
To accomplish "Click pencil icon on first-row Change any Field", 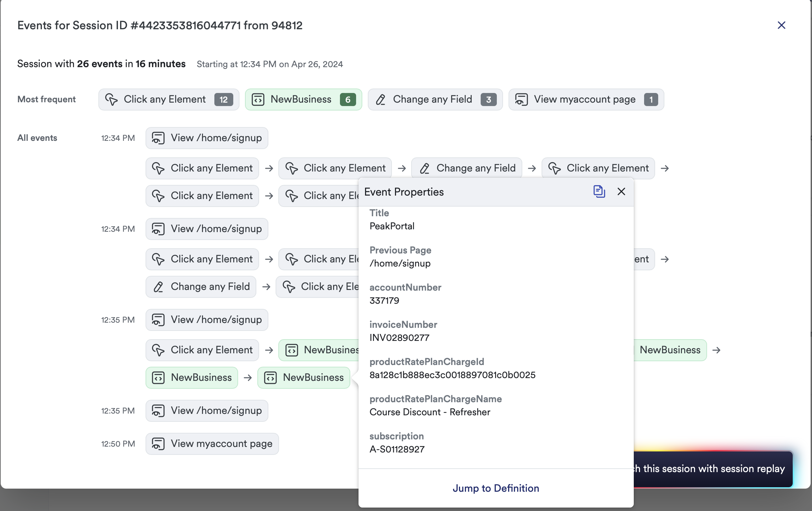I will tap(424, 168).
